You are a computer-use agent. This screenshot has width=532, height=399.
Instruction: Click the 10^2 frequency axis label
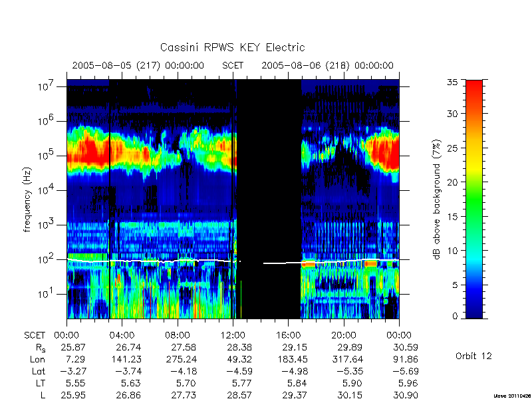coord(46,259)
